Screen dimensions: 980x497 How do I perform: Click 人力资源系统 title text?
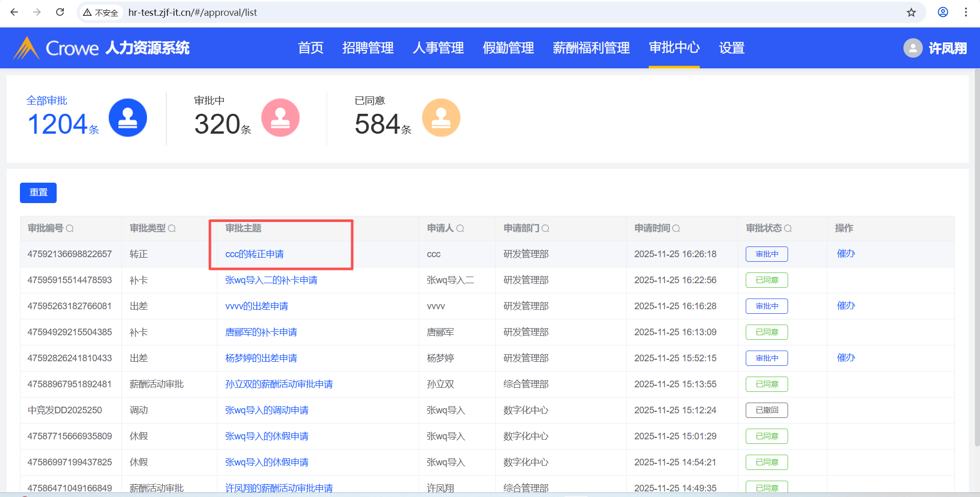tap(147, 48)
